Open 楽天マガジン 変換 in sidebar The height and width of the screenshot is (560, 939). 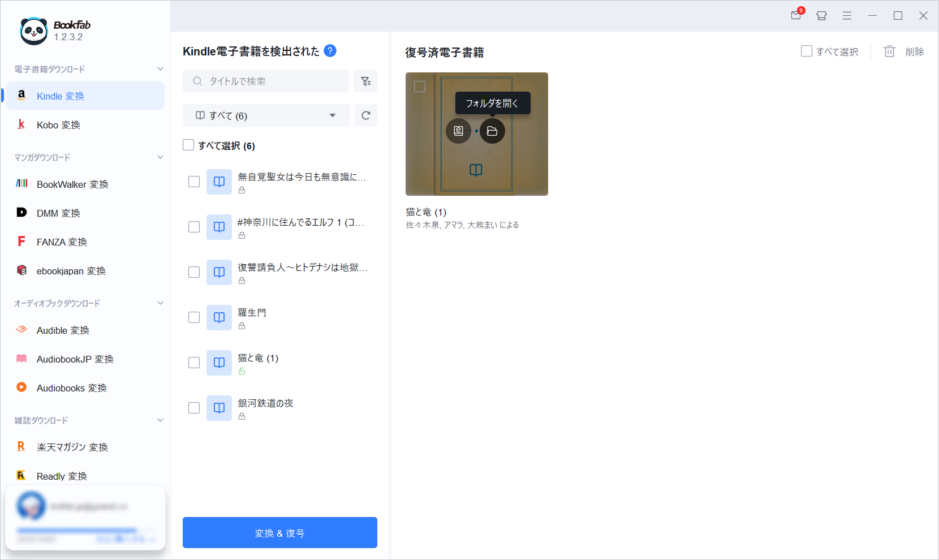pyautogui.click(x=85, y=447)
